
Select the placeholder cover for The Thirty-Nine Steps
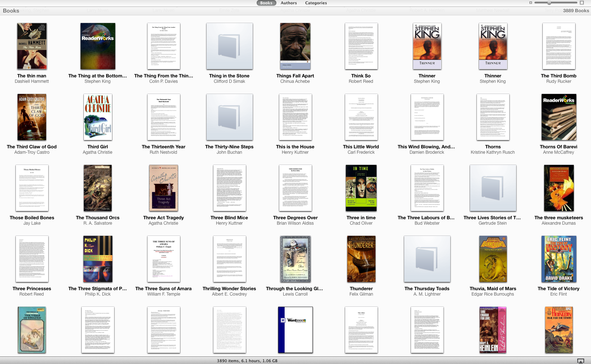(x=229, y=117)
